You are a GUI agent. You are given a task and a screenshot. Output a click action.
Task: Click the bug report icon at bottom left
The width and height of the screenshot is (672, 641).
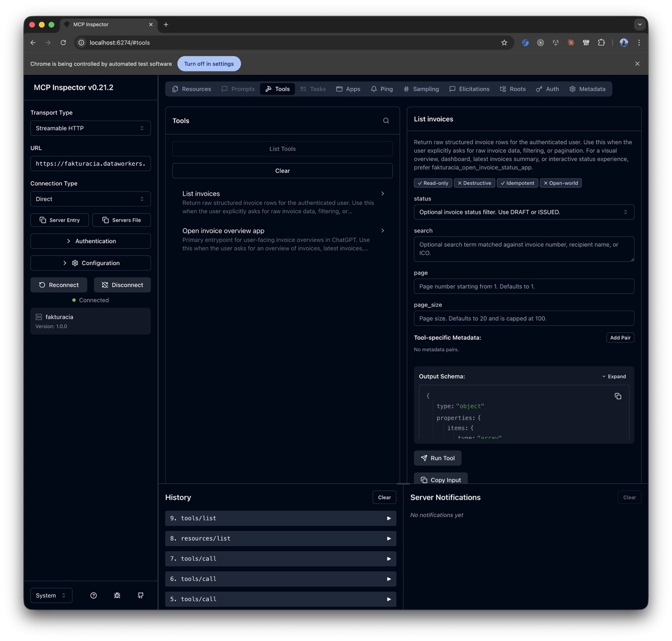[117, 595]
